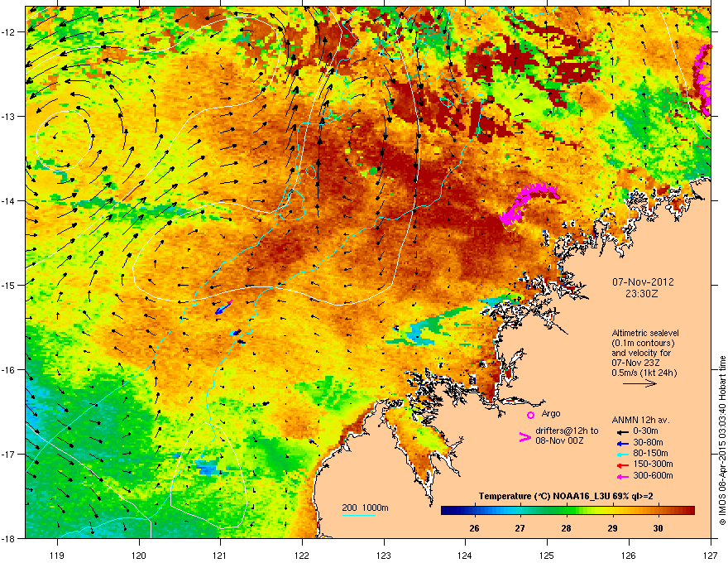Click the longitude axis label 123

[384, 556]
